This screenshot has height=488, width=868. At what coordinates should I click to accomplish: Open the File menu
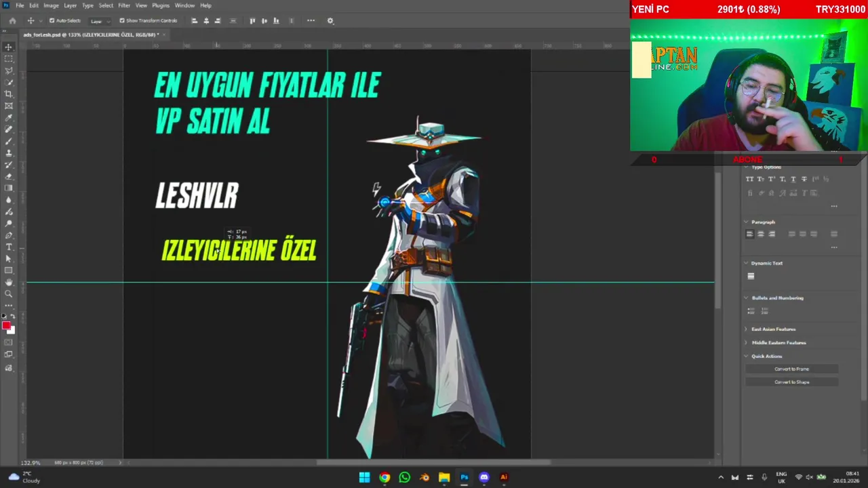[20, 5]
